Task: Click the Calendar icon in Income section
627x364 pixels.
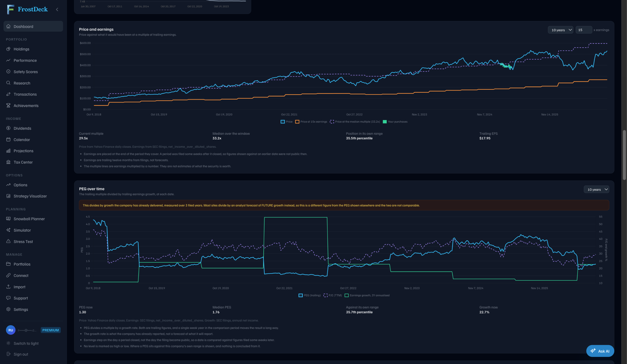Action: tap(8, 140)
